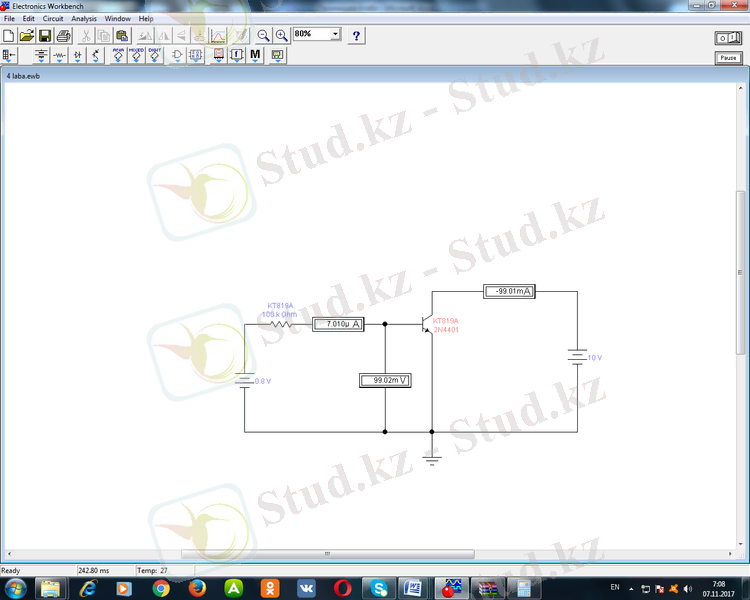The width and height of the screenshot is (750, 600).
Task: Click the horizontal scrollbar right arrow
Action: click(730, 554)
